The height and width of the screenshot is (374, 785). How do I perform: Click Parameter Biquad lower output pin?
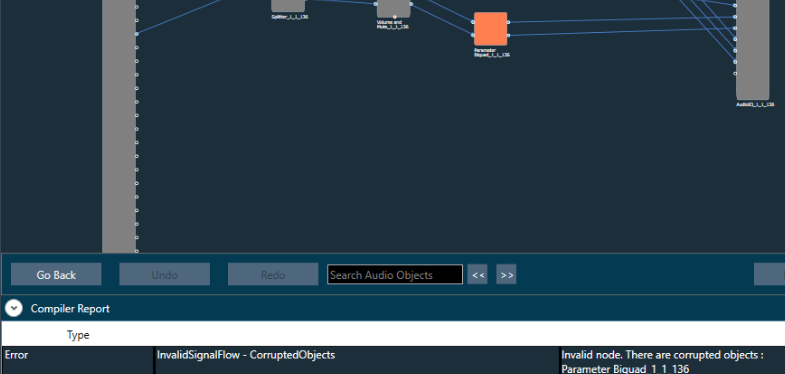[509, 36]
